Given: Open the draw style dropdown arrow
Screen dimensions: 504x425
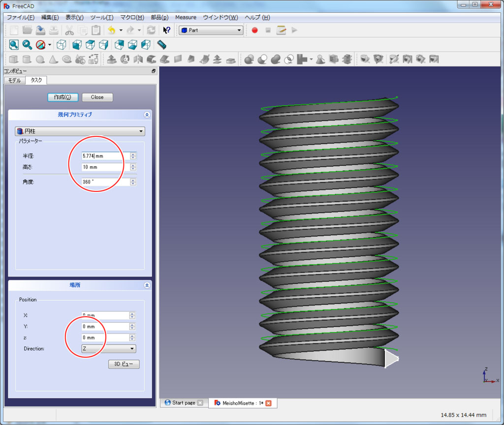Looking at the screenshot, I should pos(50,45).
